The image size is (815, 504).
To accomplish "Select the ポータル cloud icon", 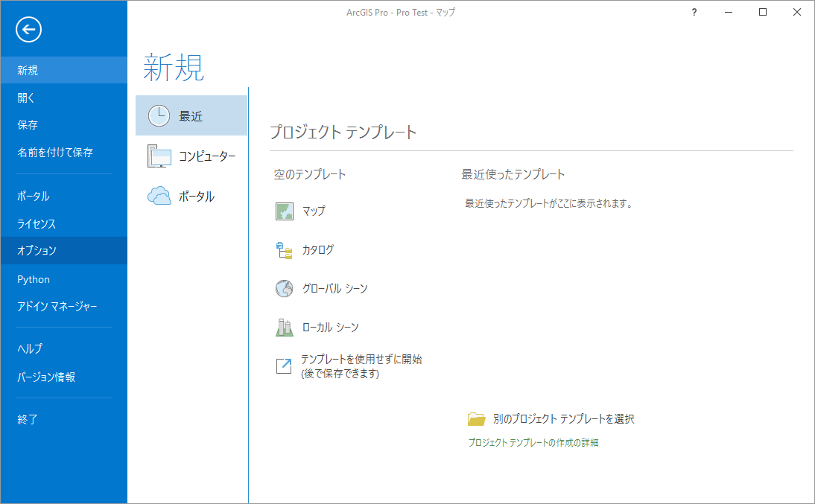I will click(x=159, y=196).
